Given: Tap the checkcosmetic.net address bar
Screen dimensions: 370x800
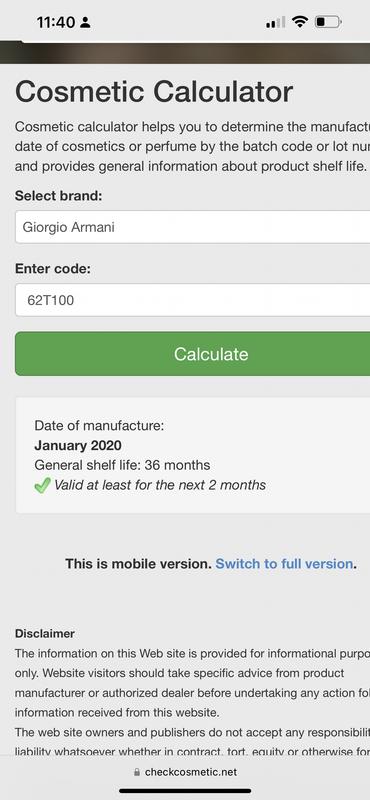Looking at the screenshot, I should (x=185, y=772).
